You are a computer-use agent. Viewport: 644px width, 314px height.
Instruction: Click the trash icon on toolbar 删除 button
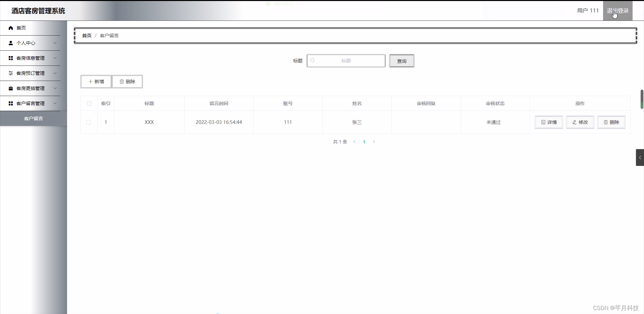(x=122, y=82)
